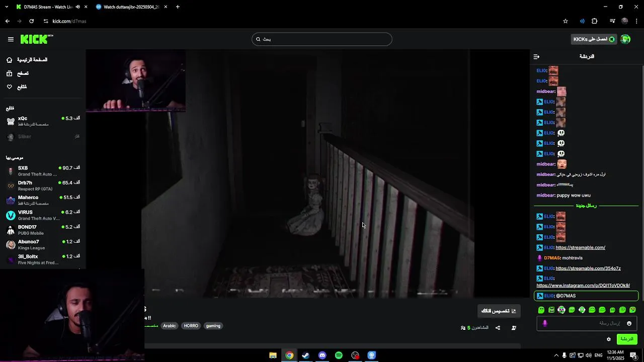
Task: Open Drb7h recommended channel
Action: pos(43,186)
